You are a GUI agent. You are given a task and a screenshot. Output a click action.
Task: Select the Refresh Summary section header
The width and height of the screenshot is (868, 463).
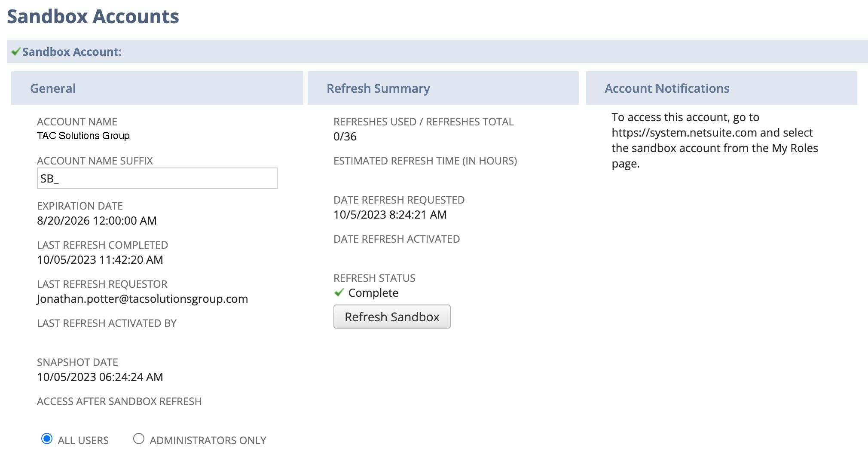coord(379,88)
